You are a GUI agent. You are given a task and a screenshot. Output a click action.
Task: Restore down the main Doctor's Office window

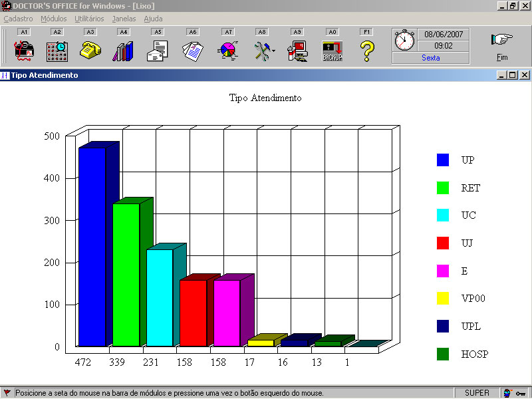513,6
